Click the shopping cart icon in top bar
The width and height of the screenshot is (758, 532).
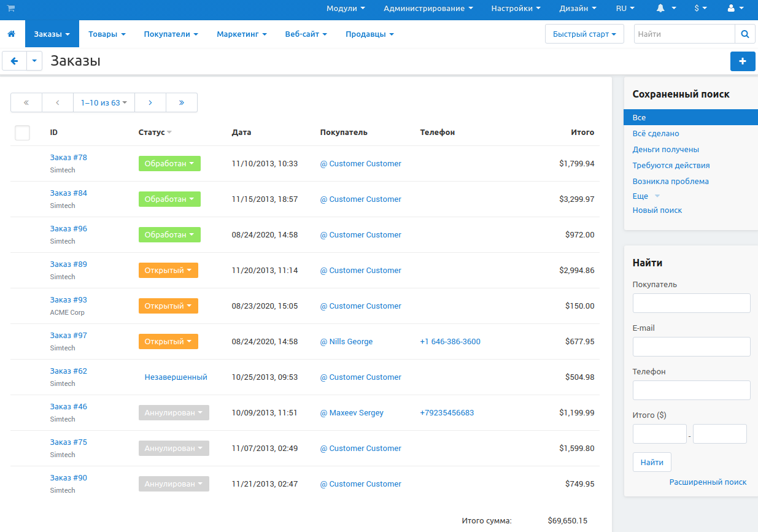pyautogui.click(x=11, y=9)
